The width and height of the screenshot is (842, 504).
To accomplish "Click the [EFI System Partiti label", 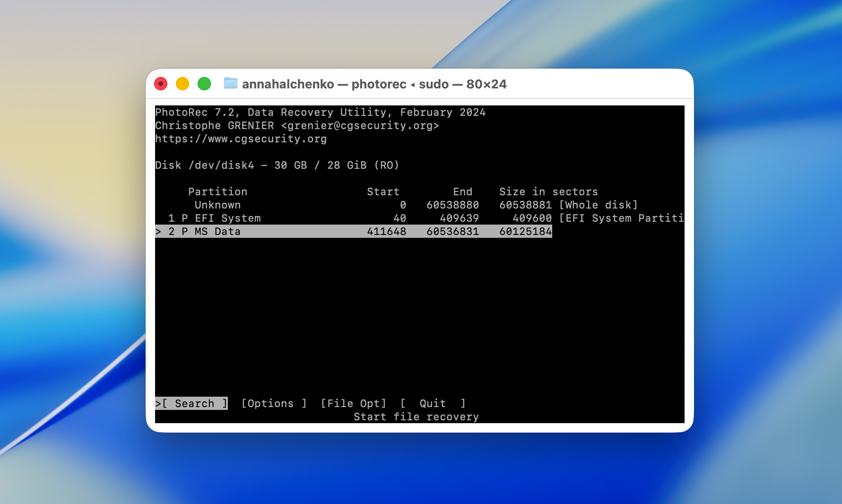I will [x=621, y=218].
